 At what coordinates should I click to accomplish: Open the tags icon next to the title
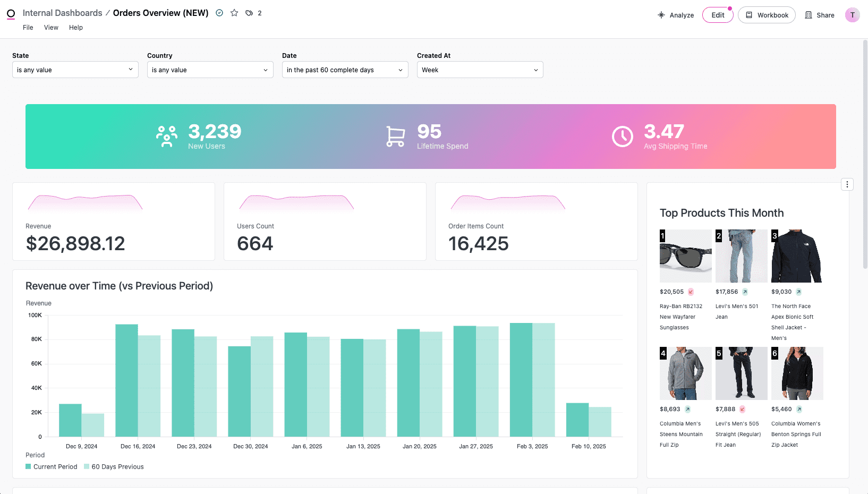(250, 13)
